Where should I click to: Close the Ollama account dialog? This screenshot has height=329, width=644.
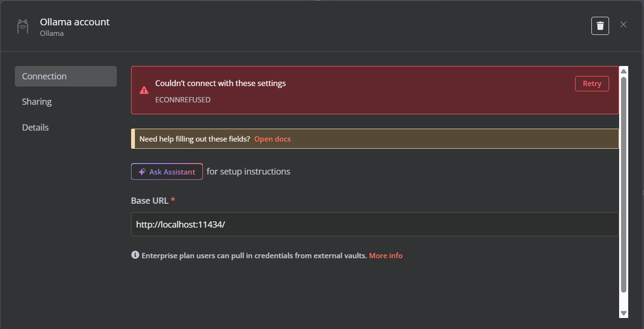coord(623,24)
